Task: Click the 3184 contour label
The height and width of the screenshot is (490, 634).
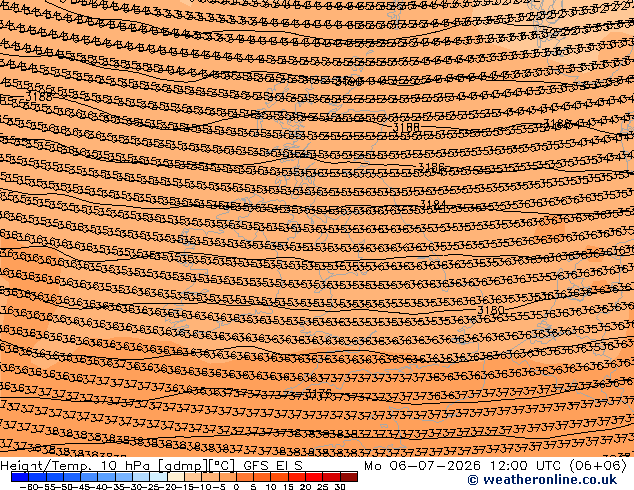Action: pyautogui.click(x=433, y=204)
